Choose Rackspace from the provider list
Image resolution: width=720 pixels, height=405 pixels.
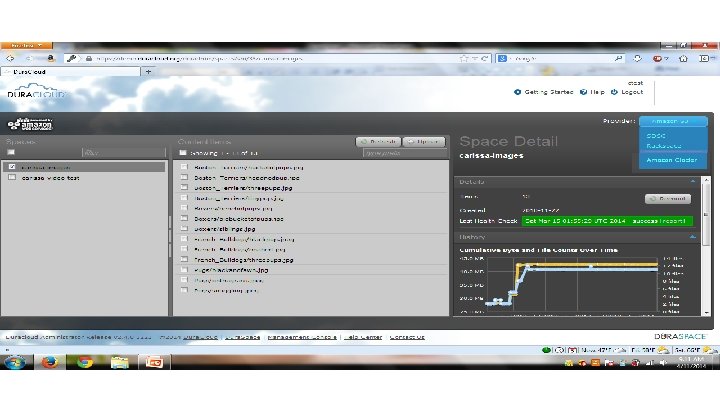(x=664, y=146)
